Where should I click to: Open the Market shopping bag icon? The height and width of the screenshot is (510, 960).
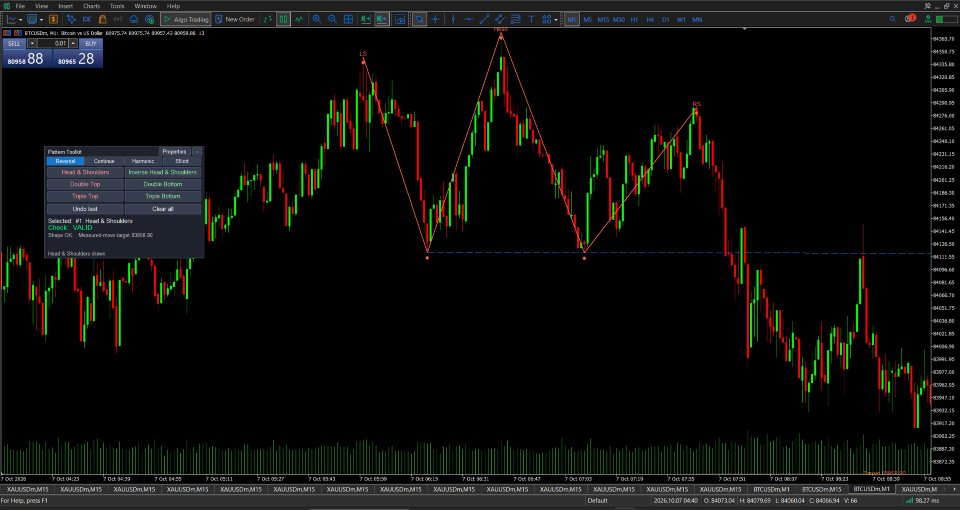(x=102, y=20)
